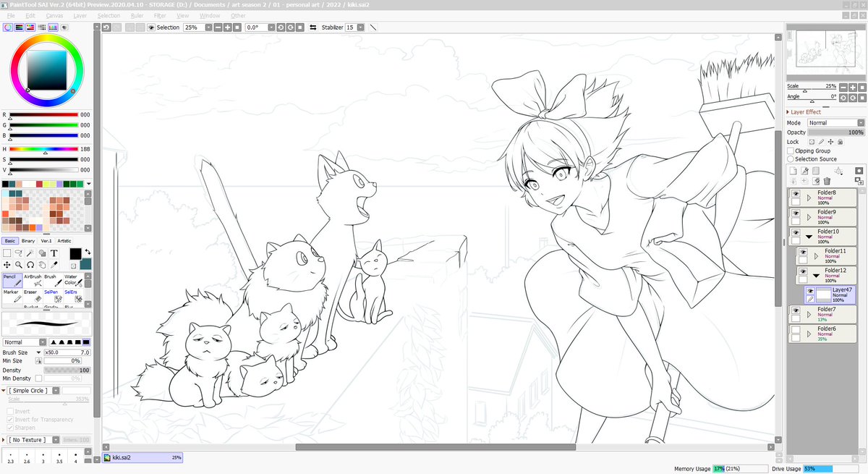Hide Folder9 using its eye icon
This screenshot has height=474, width=868.
(x=795, y=213)
